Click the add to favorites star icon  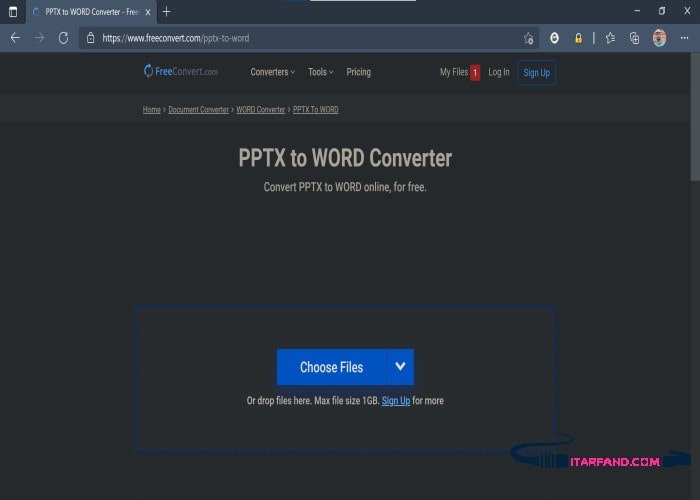(528, 38)
